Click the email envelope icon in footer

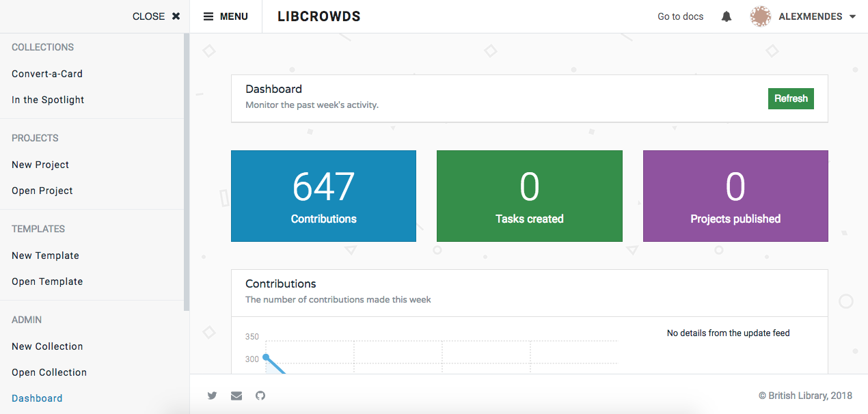tap(236, 396)
